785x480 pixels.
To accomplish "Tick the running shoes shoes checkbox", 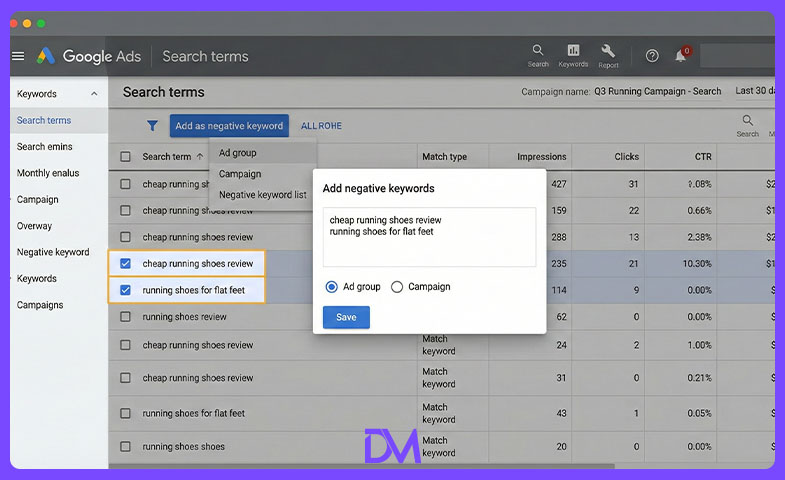I will 125,446.
